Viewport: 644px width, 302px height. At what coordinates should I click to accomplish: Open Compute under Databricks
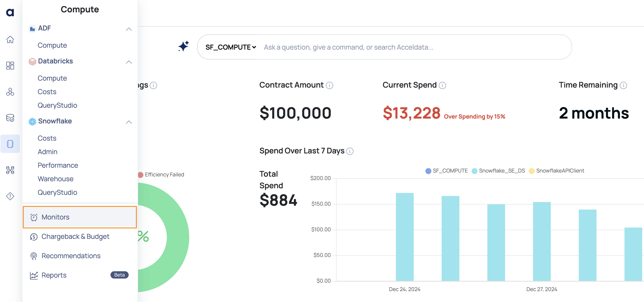(52, 78)
